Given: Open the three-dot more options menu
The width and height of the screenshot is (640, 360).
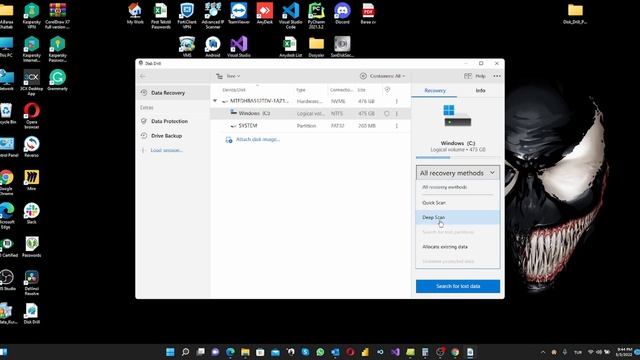Looking at the screenshot, I should coord(497,76).
